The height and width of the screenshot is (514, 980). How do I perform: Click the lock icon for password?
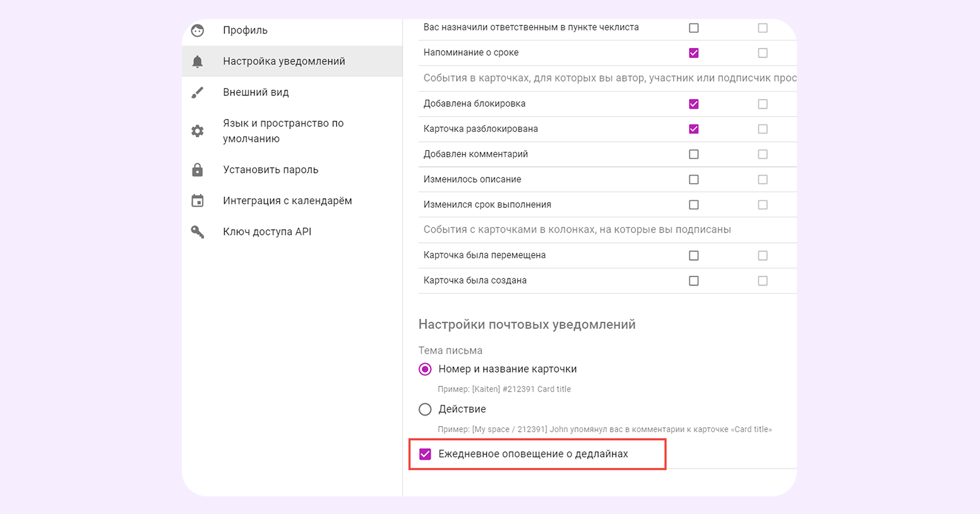[x=198, y=170]
